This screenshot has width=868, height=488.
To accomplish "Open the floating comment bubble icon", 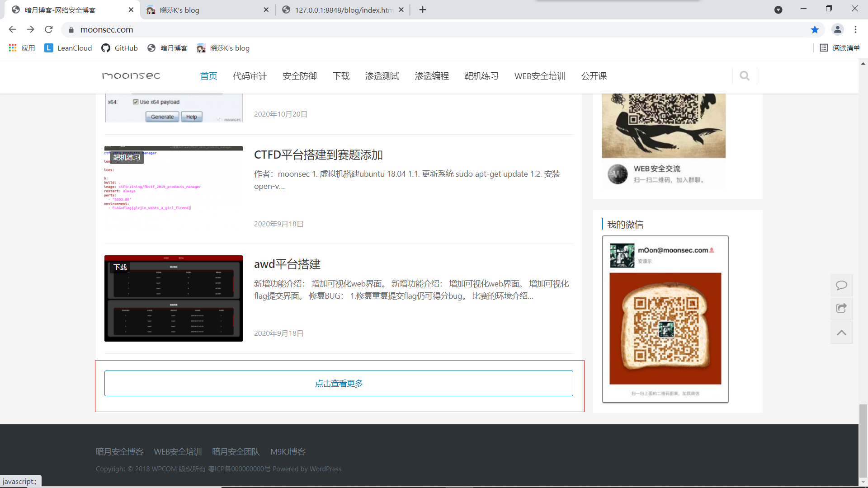I will click(841, 285).
